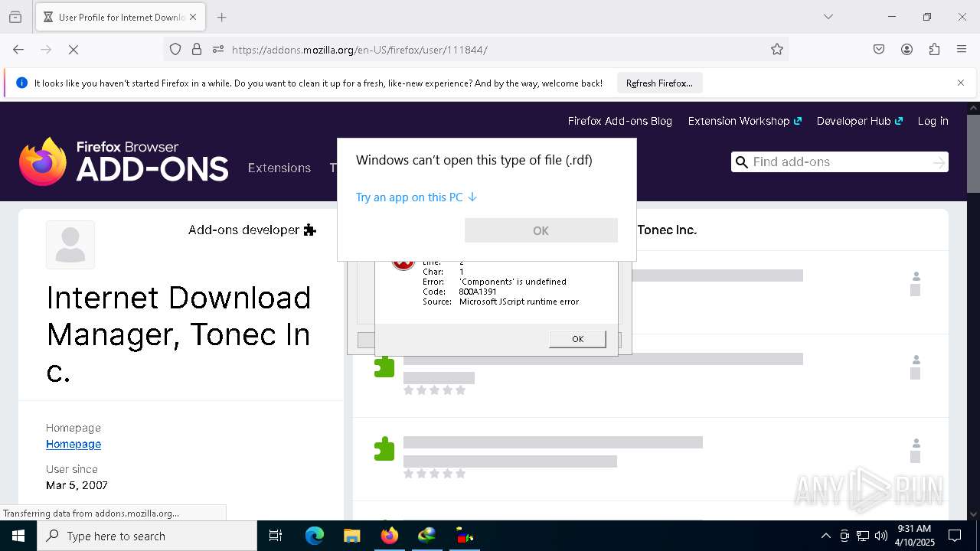This screenshot has width=980, height=551.
Task: Click the Log in link
Action: point(933,121)
